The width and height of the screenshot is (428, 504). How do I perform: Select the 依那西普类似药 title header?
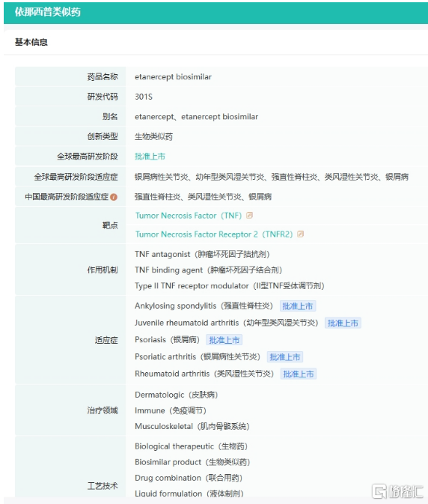click(x=48, y=12)
